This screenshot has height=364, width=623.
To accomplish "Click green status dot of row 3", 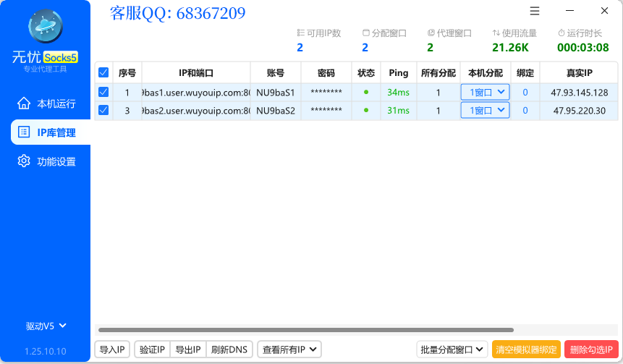I will click(366, 111).
